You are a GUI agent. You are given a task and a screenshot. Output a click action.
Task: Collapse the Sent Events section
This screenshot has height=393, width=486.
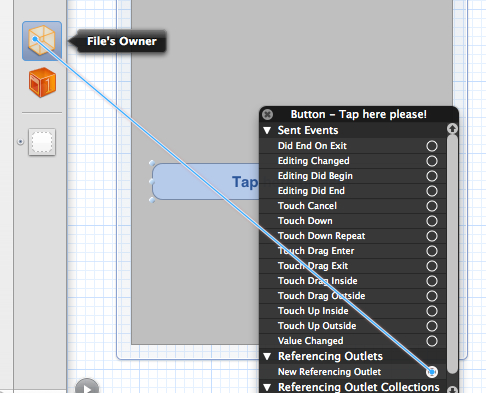click(x=267, y=130)
